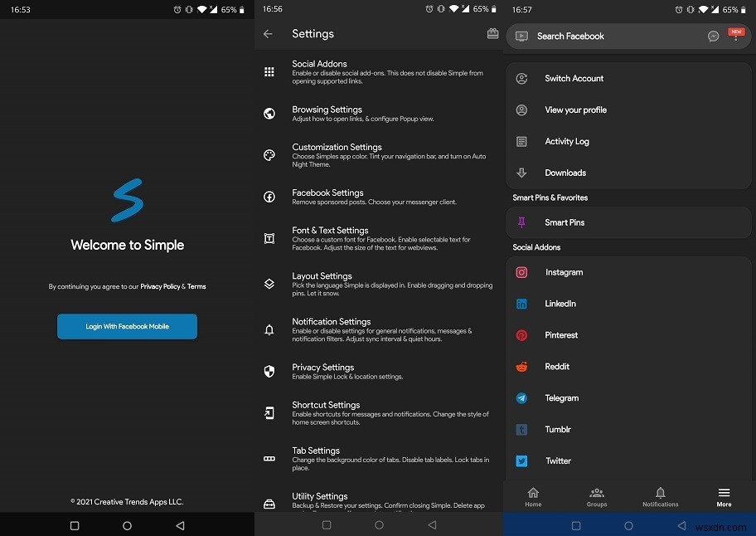Switch to the Notifications tab
This screenshot has width=756, height=536.
(660, 497)
